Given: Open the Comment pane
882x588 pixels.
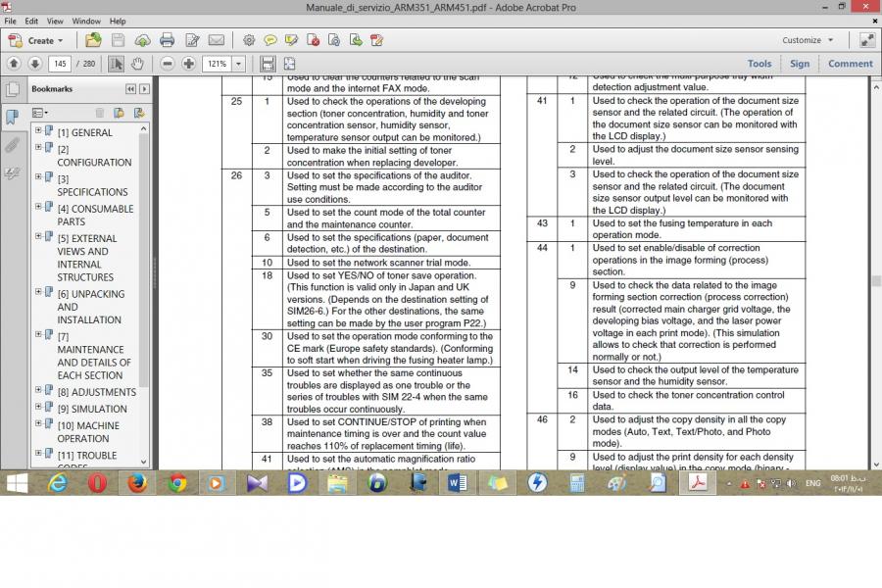Looking at the screenshot, I should click(850, 64).
